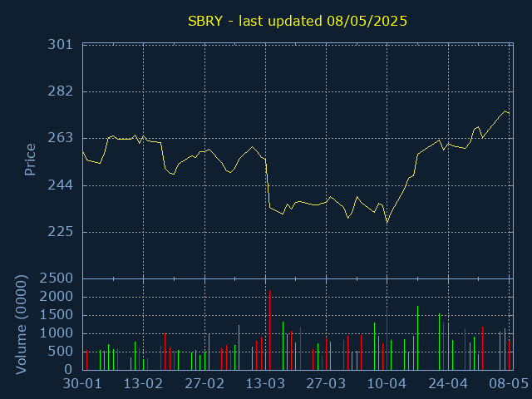Click the date label "24-04"
The width and height of the screenshot is (532, 399).
448,384
